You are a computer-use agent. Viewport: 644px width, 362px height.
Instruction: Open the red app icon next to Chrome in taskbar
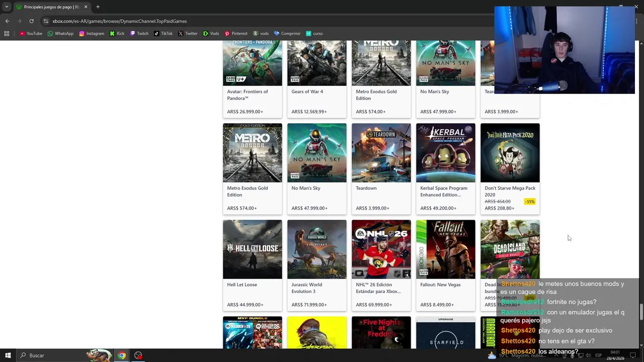pyautogui.click(x=138, y=355)
